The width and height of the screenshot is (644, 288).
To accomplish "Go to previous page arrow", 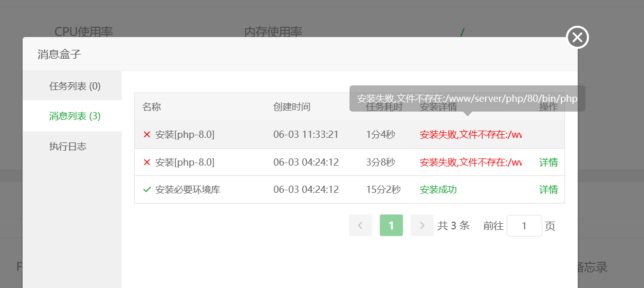I will (360, 225).
